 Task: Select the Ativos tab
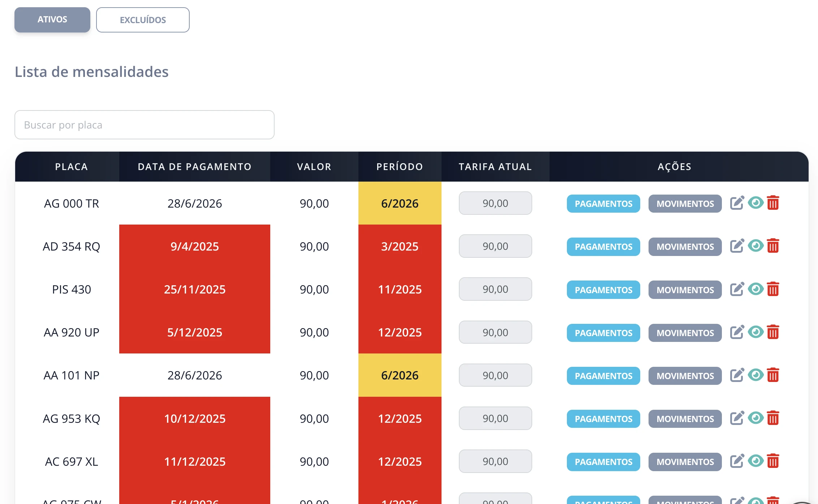tap(52, 19)
